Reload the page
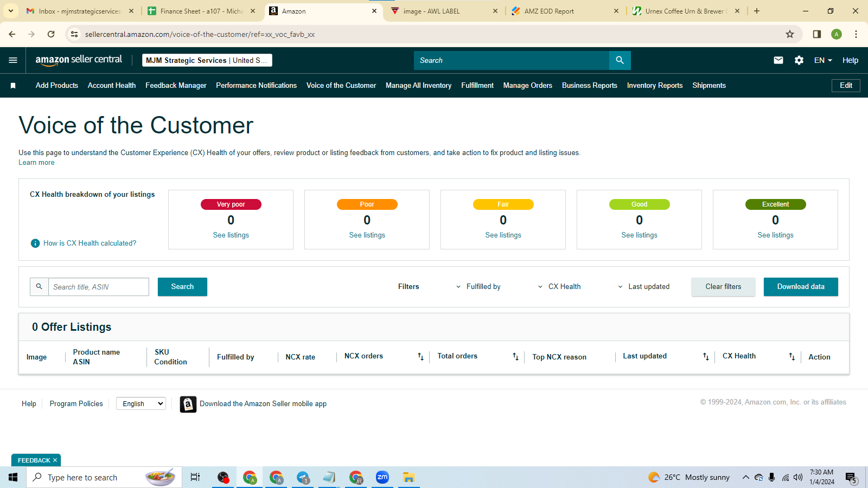Viewport: 868px width, 488px height. pyautogui.click(x=51, y=34)
